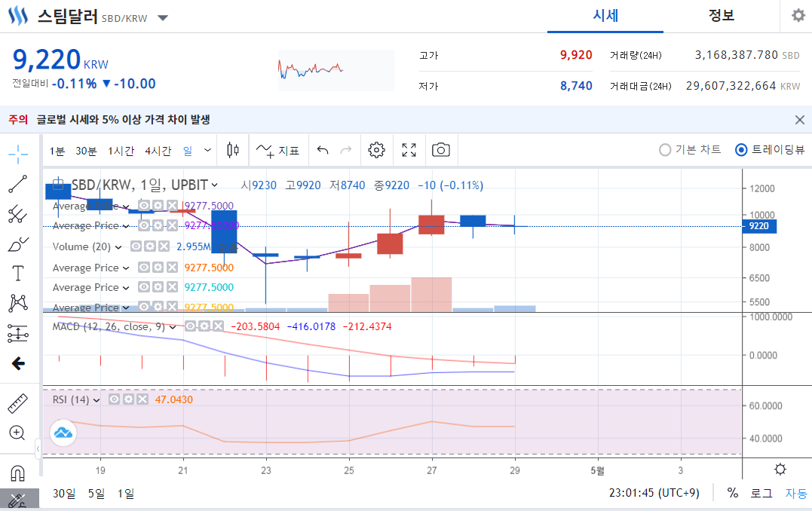The width and height of the screenshot is (812, 511).
Task: Toggle the magnet mode icon
Action: pos(17,473)
